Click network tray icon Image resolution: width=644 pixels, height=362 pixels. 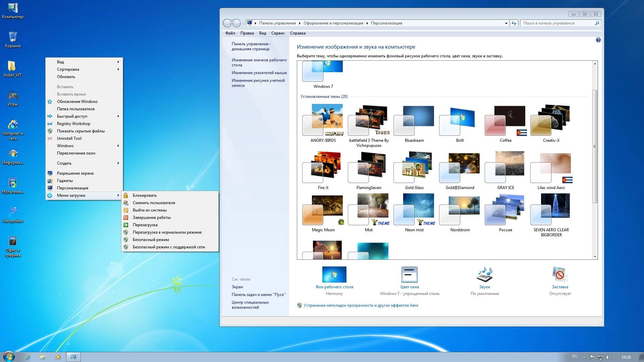click(600, 357)
